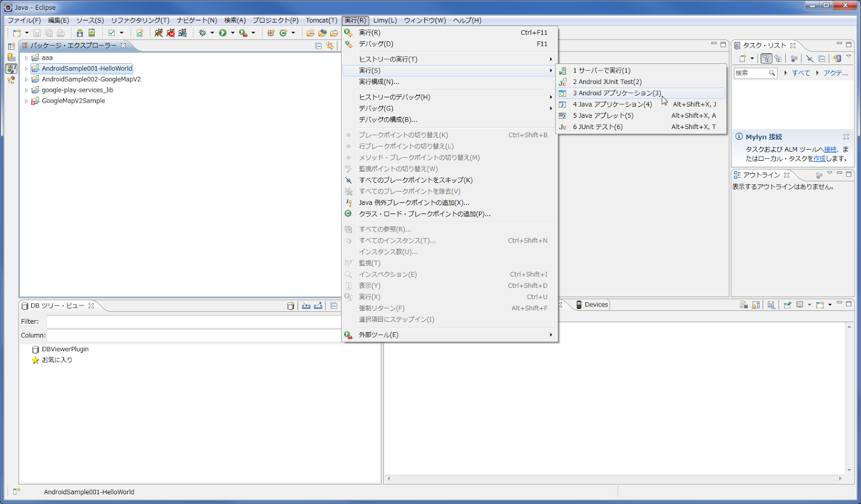Click the Save disk icon in toolbar
This screenshot has width=861, height=504.
pyautogui.click(x=37, y=33)
